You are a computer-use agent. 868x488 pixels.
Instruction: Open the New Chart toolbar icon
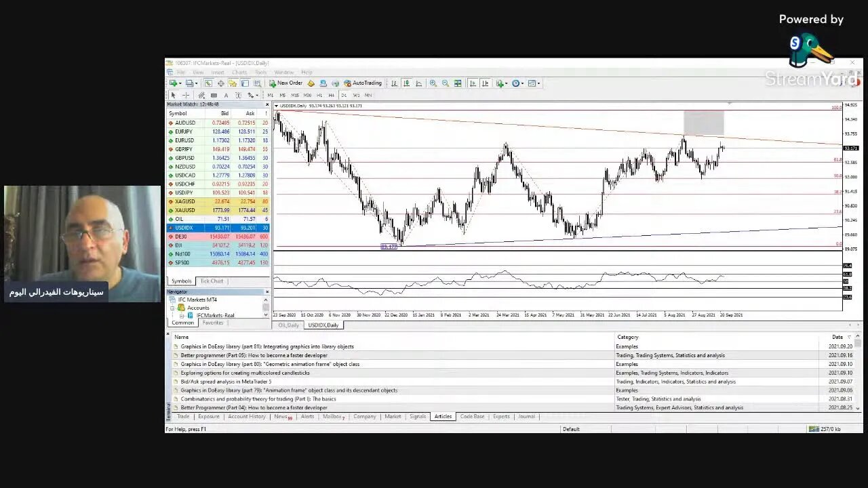174,83
